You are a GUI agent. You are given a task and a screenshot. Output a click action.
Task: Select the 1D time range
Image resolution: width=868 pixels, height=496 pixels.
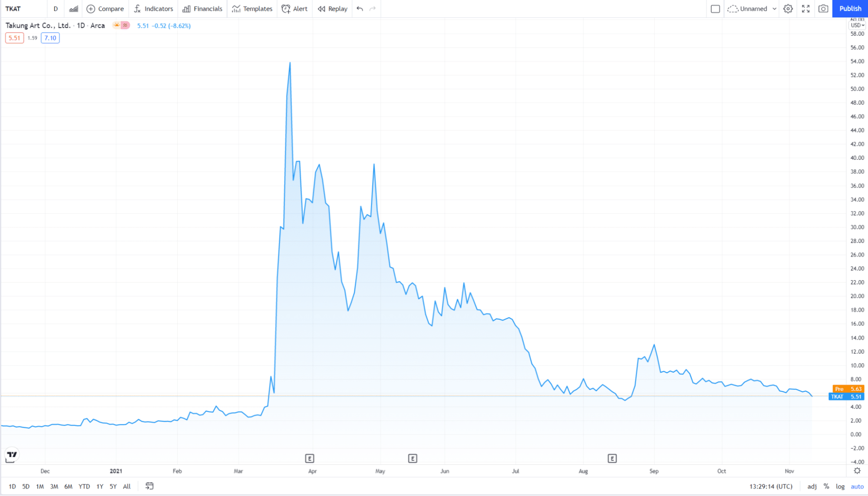point(12,486)
